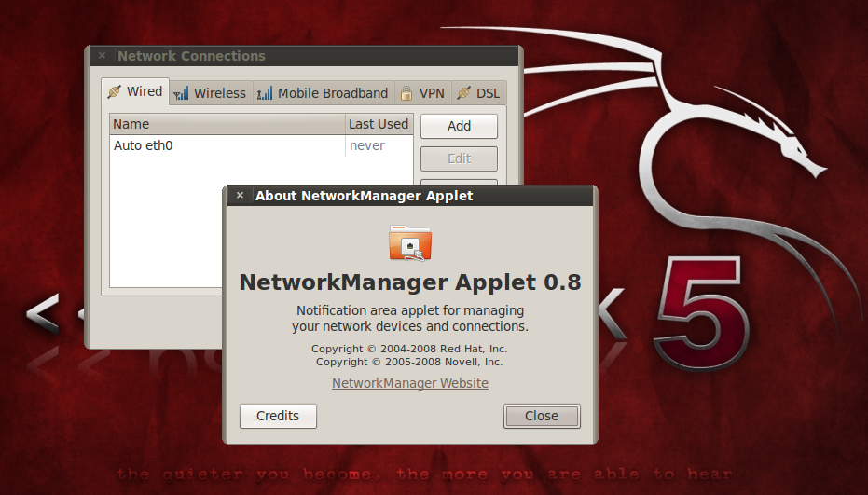Viewport: 868px width, 495px height.
Task: Click the Novell copyright line
Action: tap(409, 362)
